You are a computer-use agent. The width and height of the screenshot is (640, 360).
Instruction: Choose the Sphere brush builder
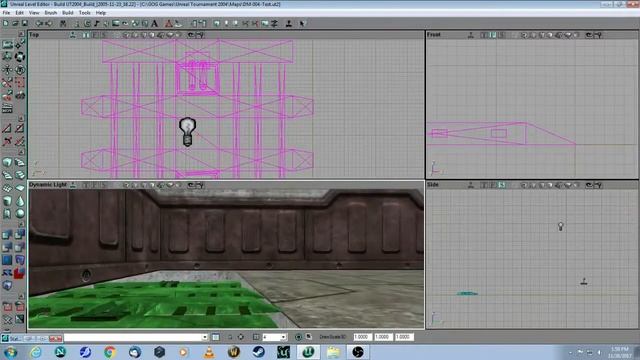coord(20,213)
